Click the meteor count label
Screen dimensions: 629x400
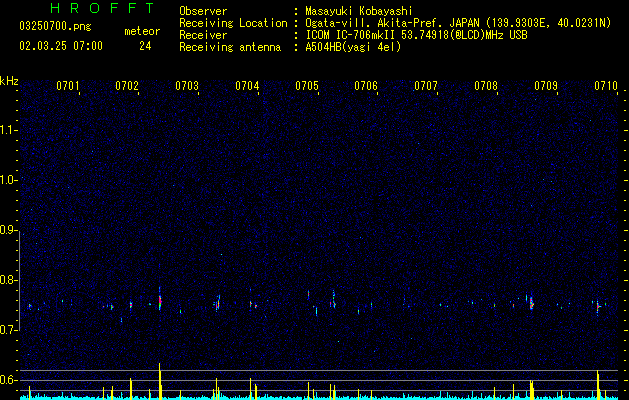pos(142,31)
